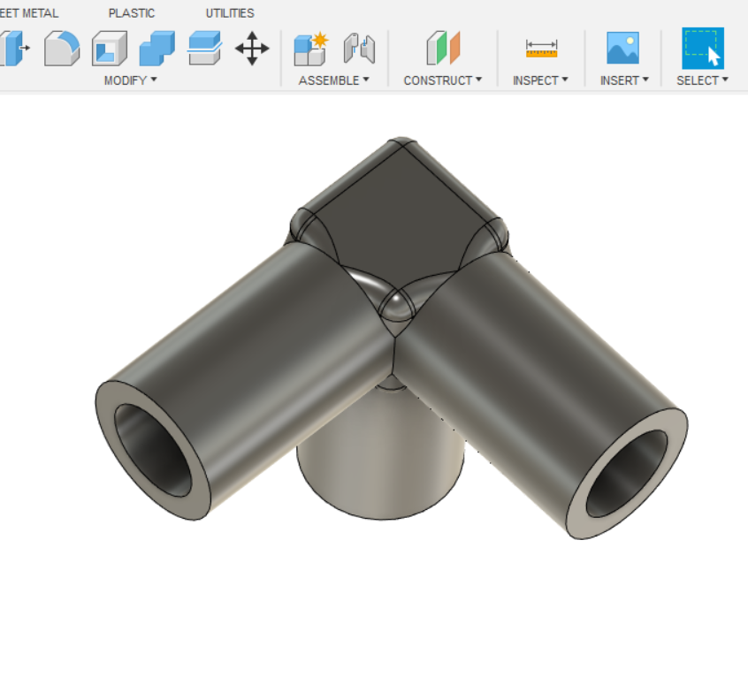Open the UTILITIES tab

tap(229, 12)
